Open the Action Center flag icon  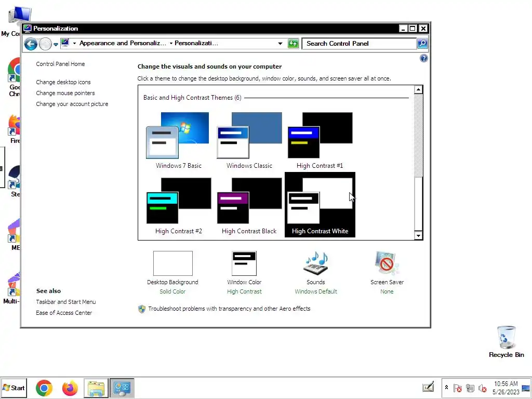click(457, 388)
